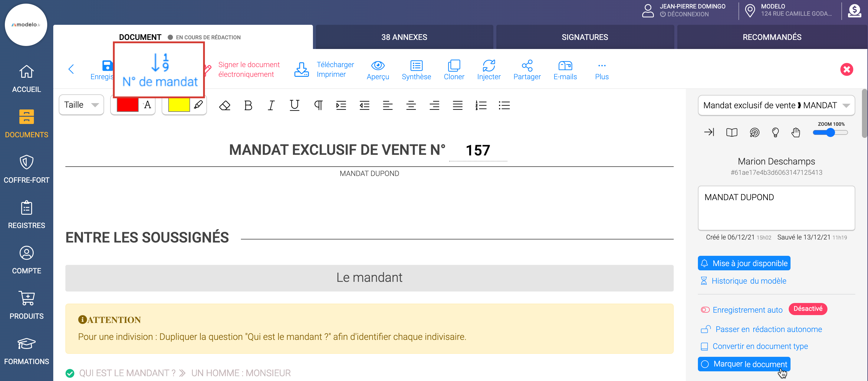Viewport: 868px width, 381px height.
Task: Click the Aperçu eye icon
Action: 378,66
